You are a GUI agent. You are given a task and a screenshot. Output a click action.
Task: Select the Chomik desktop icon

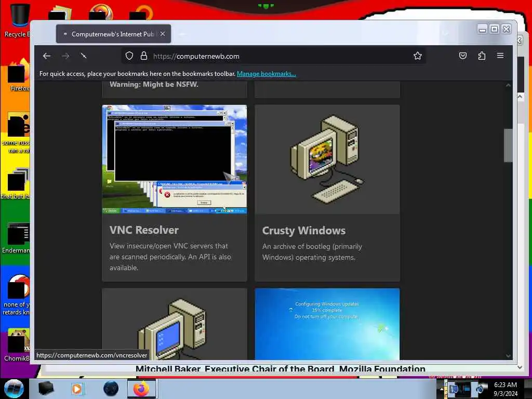pos(17,344)
